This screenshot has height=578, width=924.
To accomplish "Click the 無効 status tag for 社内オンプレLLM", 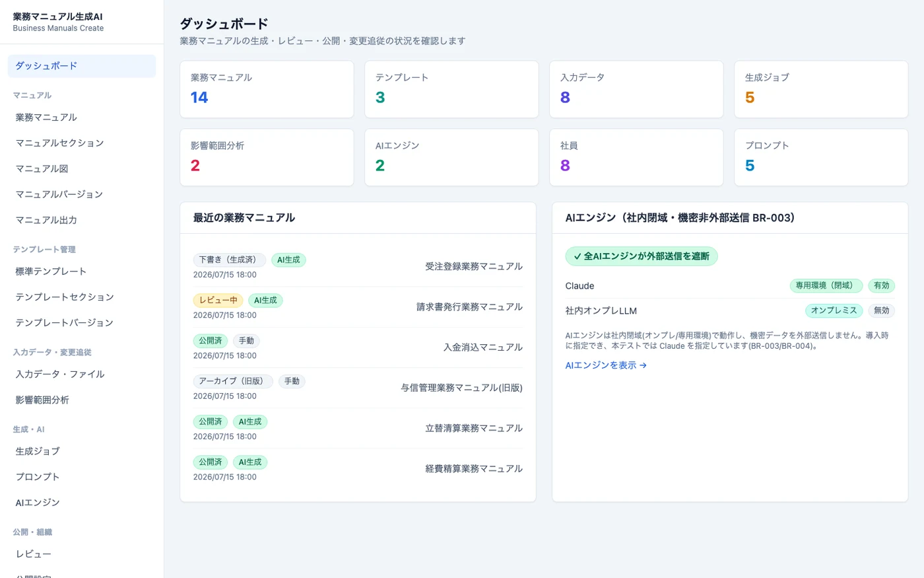I will point(882,310).
